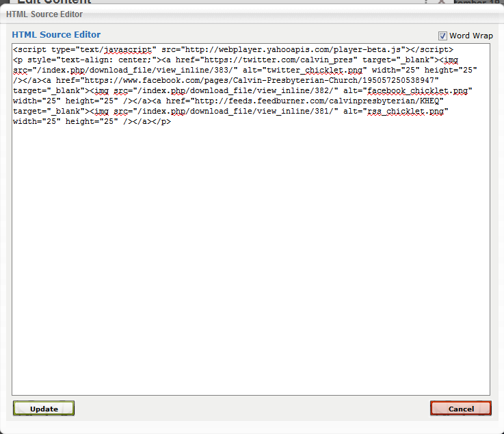Click the Cancel button

461,408
